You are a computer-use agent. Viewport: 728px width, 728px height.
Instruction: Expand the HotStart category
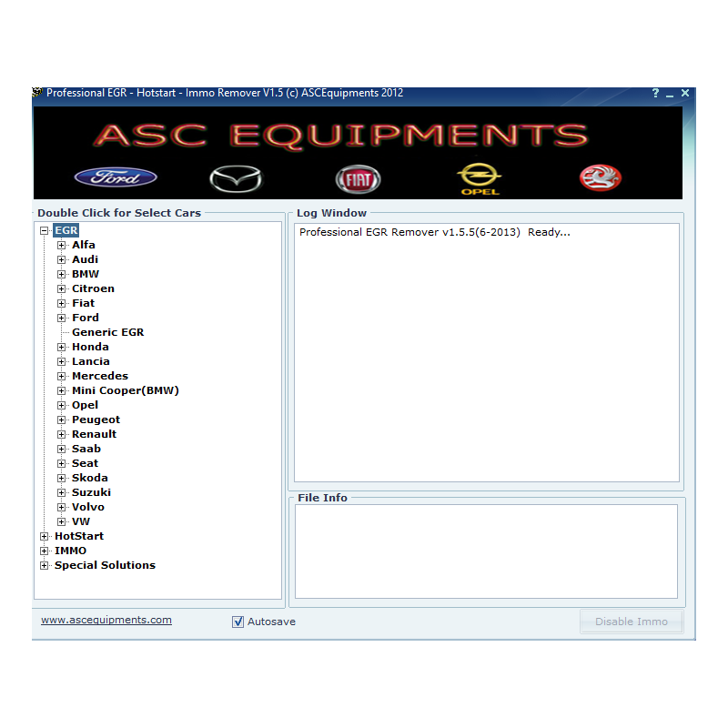(44, 536)
